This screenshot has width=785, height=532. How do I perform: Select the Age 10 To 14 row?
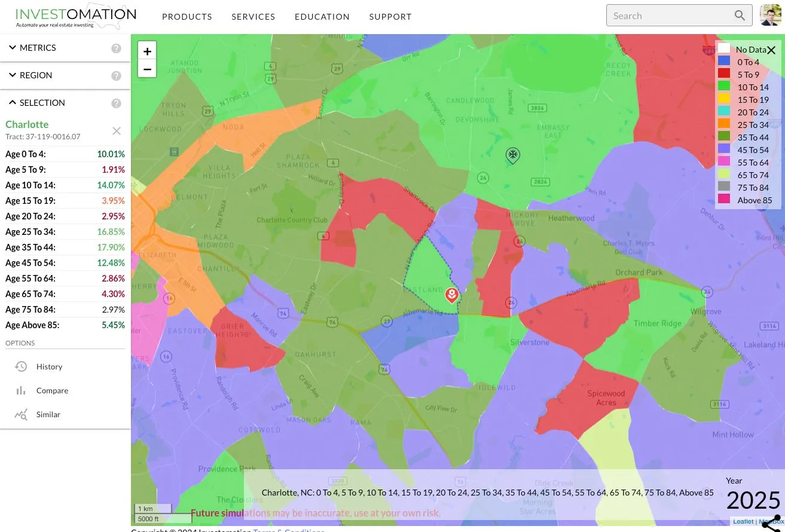click(65, 185)
